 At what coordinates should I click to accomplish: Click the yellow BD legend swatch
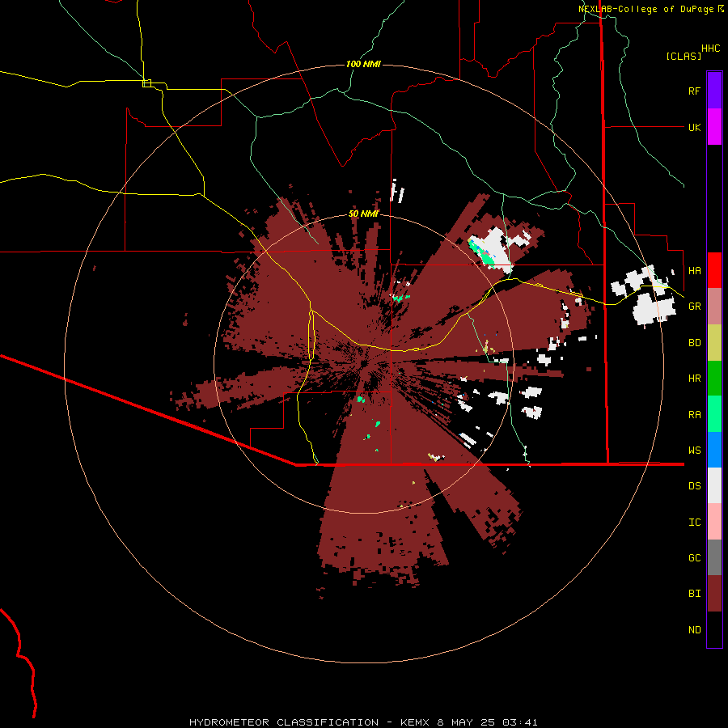[x=714, y=343]
